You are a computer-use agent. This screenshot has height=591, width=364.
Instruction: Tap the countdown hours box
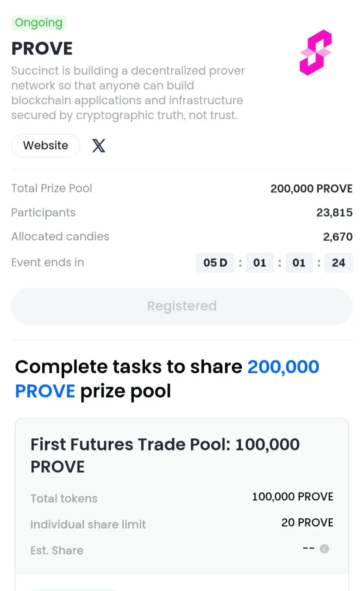pyautogui.click(x=260, y=263)
